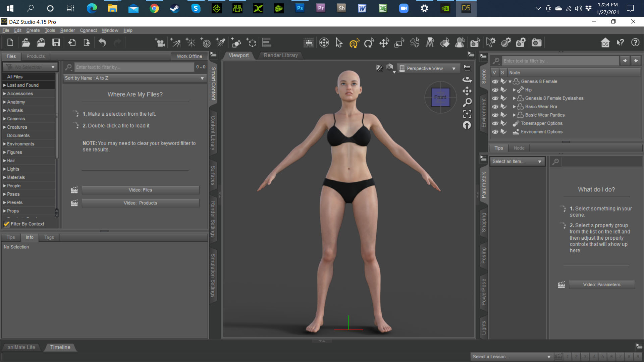This screenshot has width=644, height=362.
Task: Open the Create menu
Action: pos(33,31)
